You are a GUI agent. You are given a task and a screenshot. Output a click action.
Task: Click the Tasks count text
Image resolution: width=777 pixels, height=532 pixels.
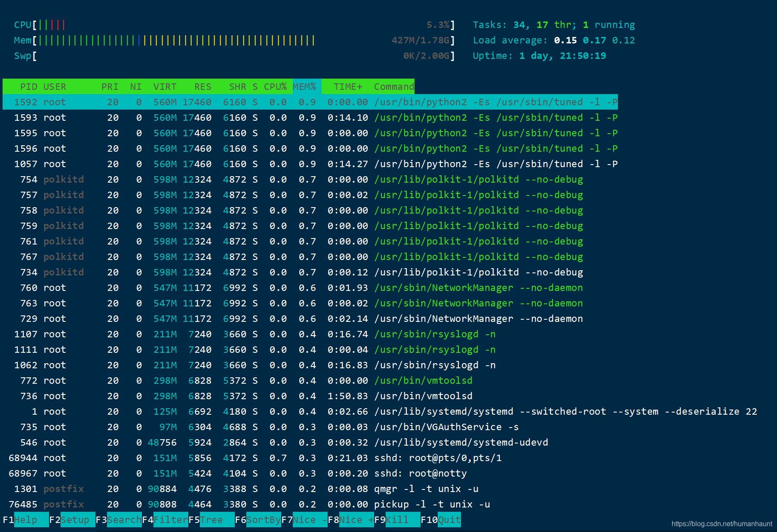[554, 25]
